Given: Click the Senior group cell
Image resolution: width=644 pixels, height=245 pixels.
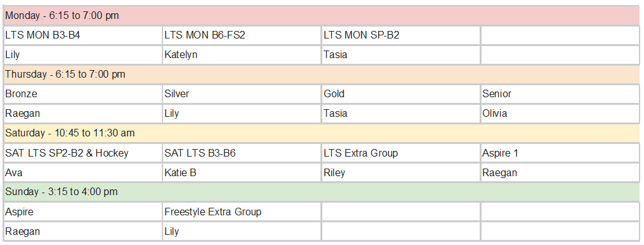Looking at the screenshot, I should [561, 94].
